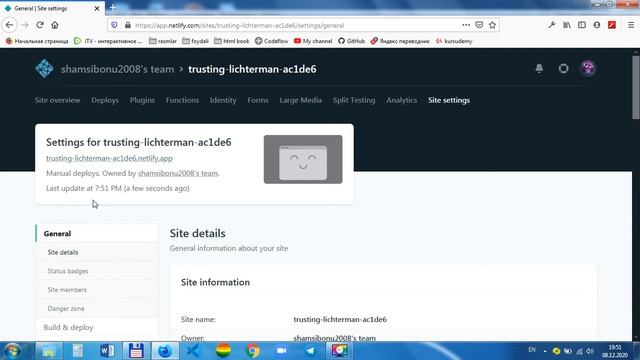Open the Library icon in toolbar

(x=567, y=25)
